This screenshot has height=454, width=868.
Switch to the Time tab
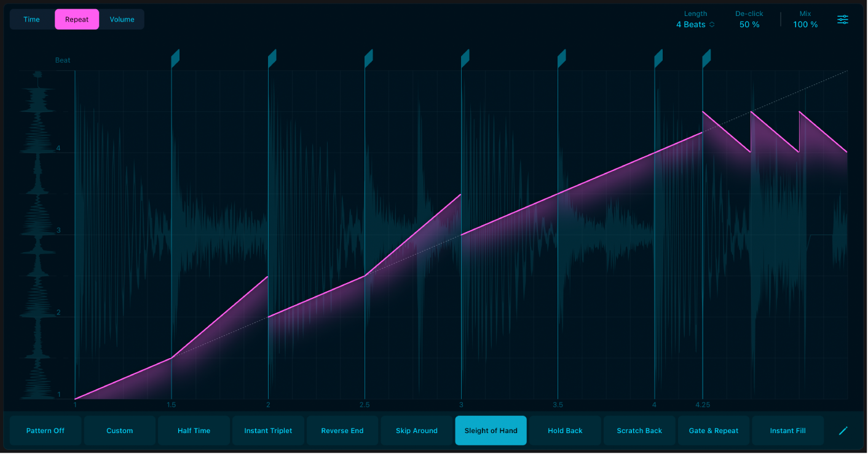tap(31, 19)
